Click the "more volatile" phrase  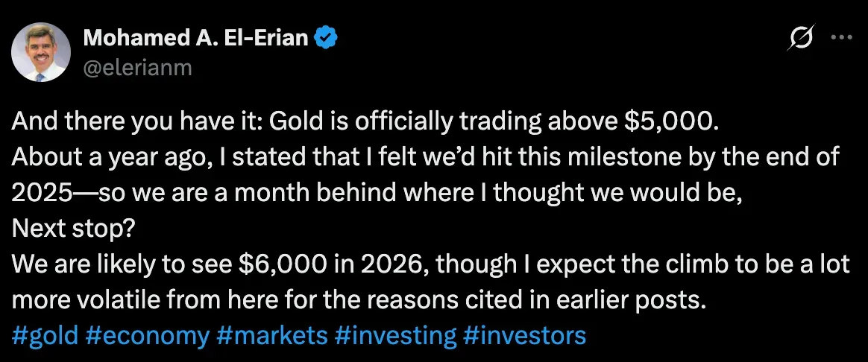click(x=90, y=302)
